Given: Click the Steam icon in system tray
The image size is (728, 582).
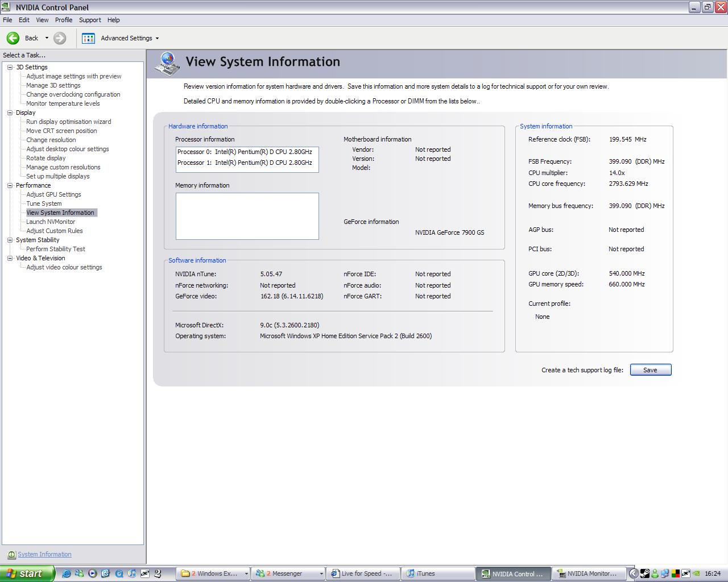Looking at the screenshot, I should coord(645,573).
